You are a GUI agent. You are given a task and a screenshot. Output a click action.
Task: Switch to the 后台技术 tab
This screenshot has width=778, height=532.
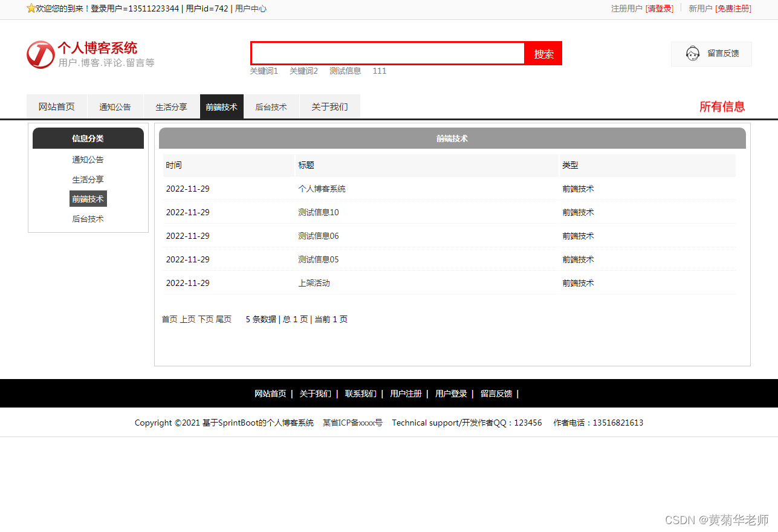[271, 106]
